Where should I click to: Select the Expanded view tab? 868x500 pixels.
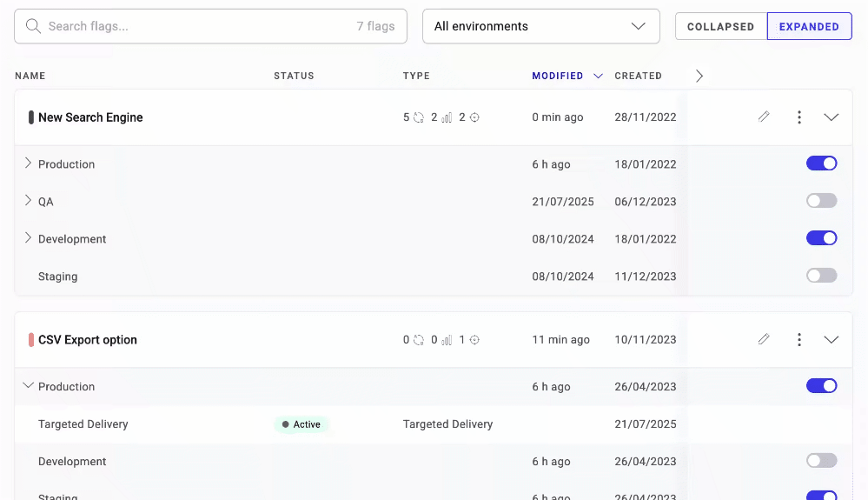coord(809,27)
